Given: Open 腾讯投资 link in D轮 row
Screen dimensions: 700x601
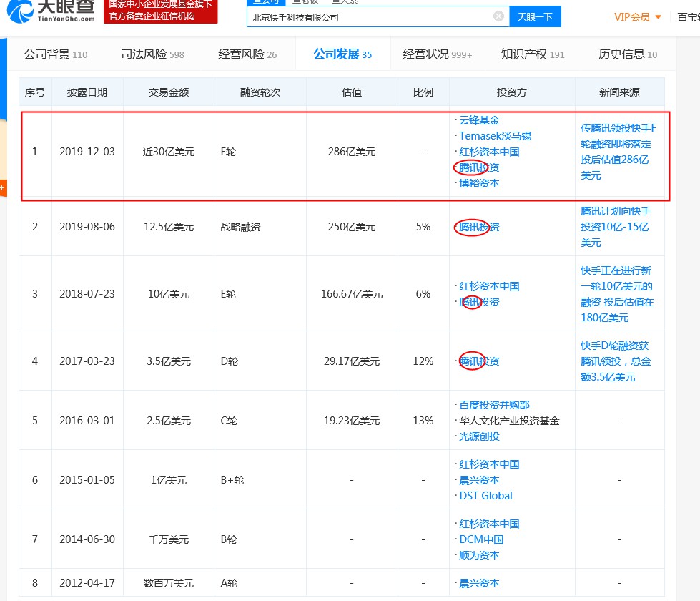Looking at the screenshot, I should pos(479,361).
